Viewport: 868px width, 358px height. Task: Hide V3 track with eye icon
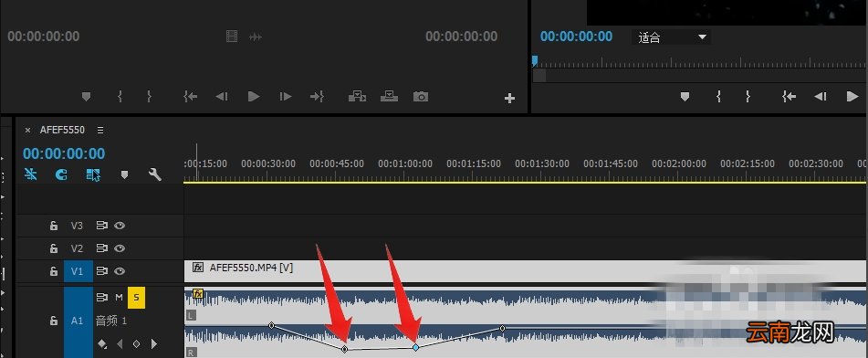119,226
